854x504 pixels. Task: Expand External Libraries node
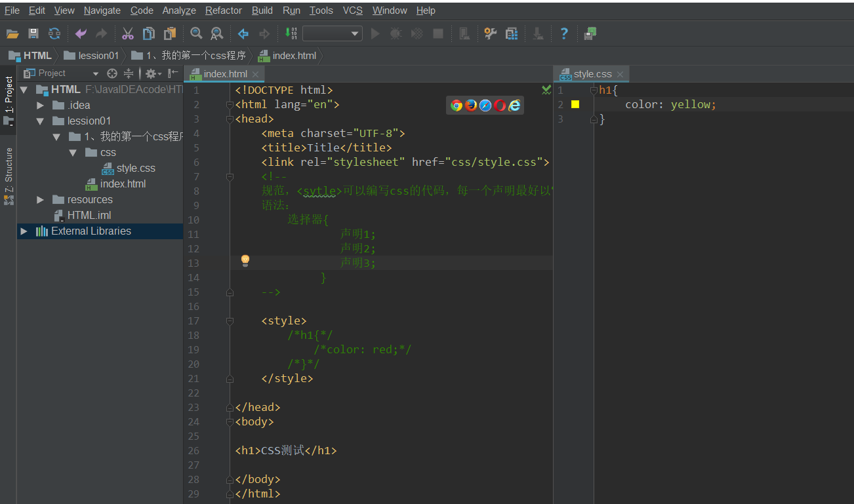point(24,231)
